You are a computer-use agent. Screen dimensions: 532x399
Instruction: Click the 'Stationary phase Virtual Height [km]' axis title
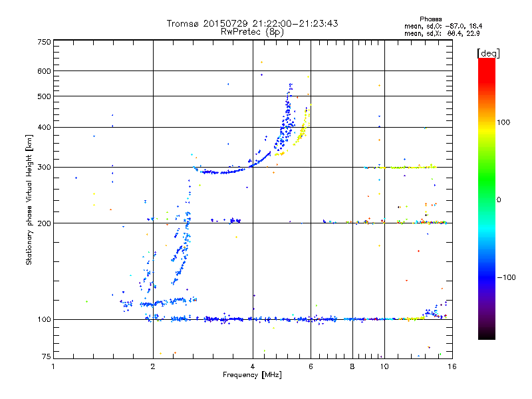coord(29,199)
